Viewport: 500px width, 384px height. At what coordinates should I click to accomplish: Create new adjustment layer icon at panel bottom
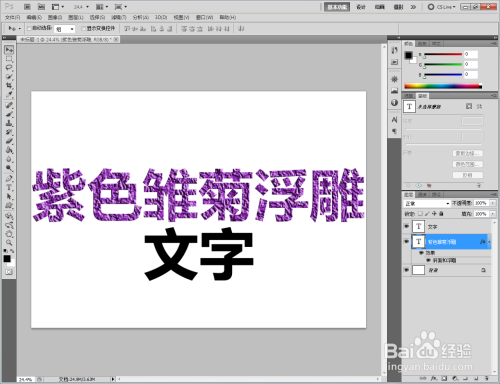coord(455,378)
